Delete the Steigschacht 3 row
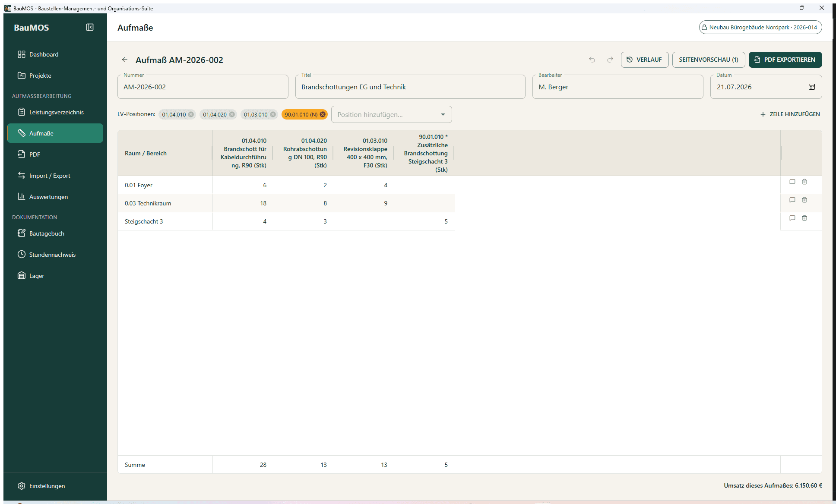Screen dimensions: 836x504 click(804, 218)
